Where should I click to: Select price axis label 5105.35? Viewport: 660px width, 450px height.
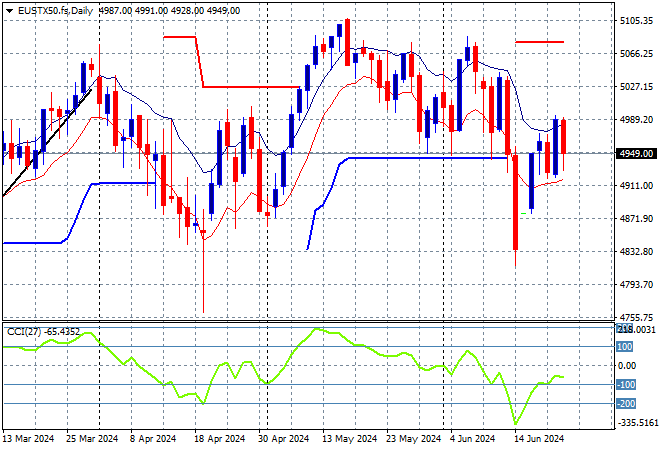point(636,21)
